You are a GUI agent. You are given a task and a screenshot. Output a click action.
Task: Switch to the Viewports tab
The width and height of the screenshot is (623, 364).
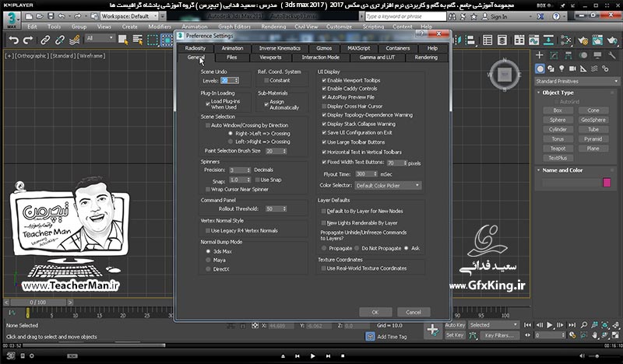270,58
